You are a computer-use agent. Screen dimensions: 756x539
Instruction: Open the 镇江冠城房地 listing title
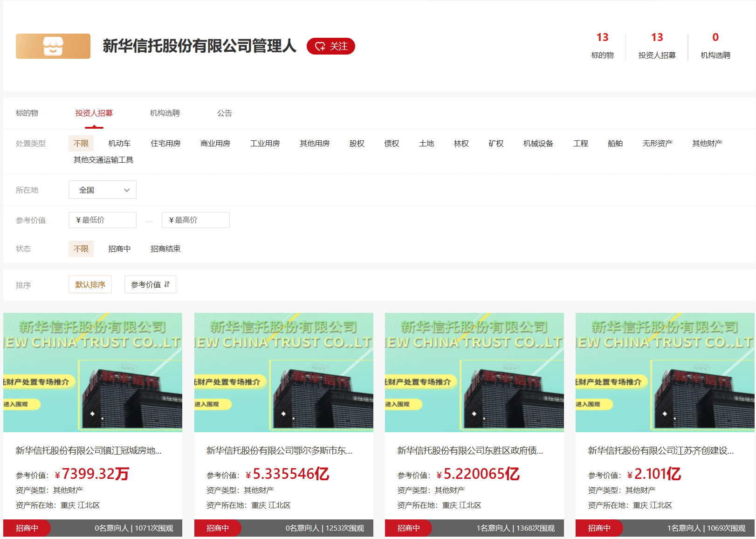pos(89,450)
